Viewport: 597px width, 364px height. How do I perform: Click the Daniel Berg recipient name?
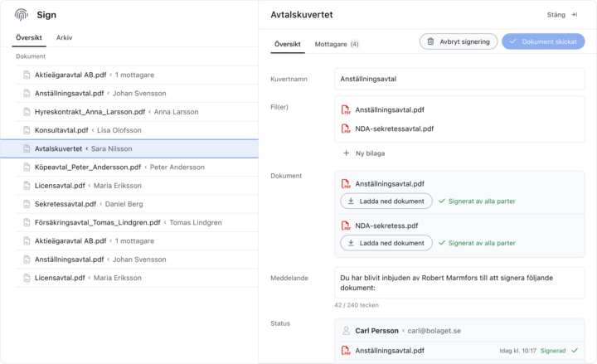pyautogui.click(x=124, y=204)
